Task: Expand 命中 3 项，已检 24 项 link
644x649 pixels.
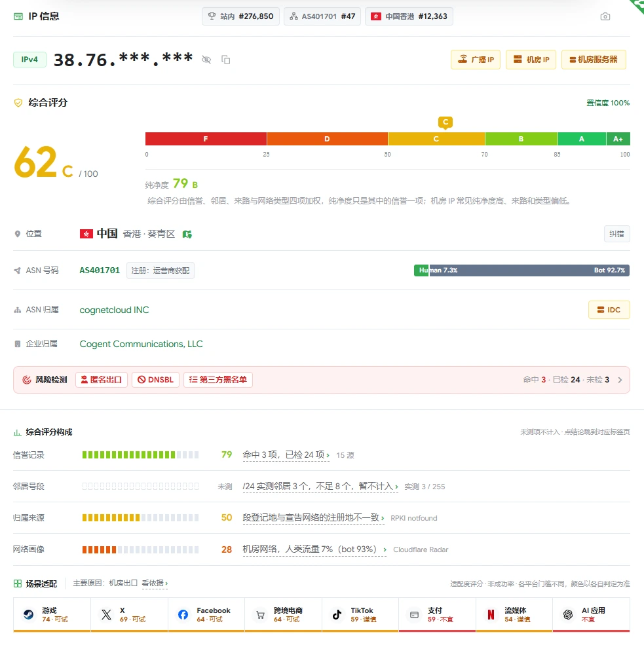Action: click(286, 455)
